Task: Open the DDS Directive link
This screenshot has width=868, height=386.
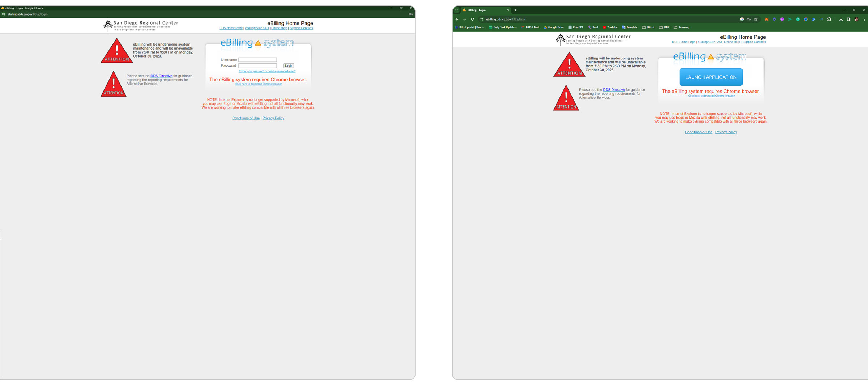Action: [162, 76]
